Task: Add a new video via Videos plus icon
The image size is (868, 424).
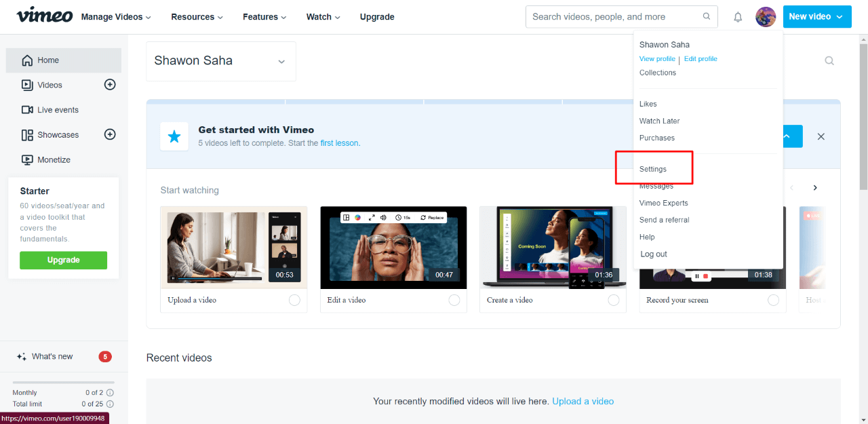Action: [x=110, y=85]
